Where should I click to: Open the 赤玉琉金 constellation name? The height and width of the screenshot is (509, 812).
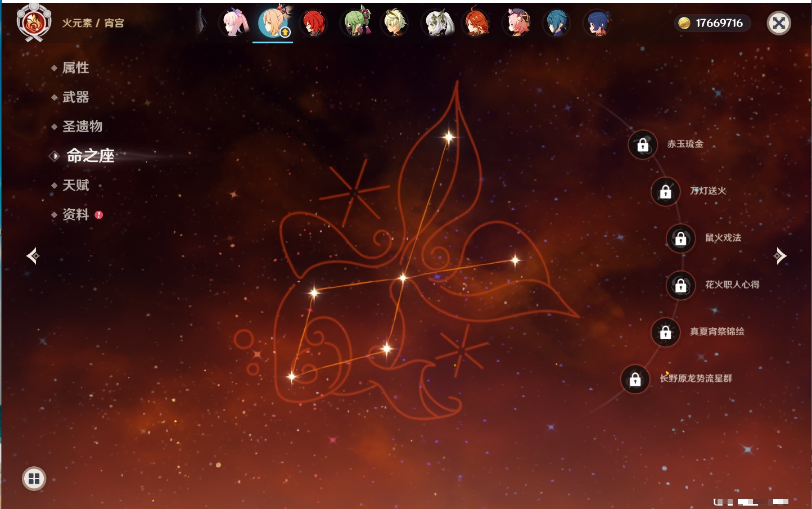tap(685, 144)
